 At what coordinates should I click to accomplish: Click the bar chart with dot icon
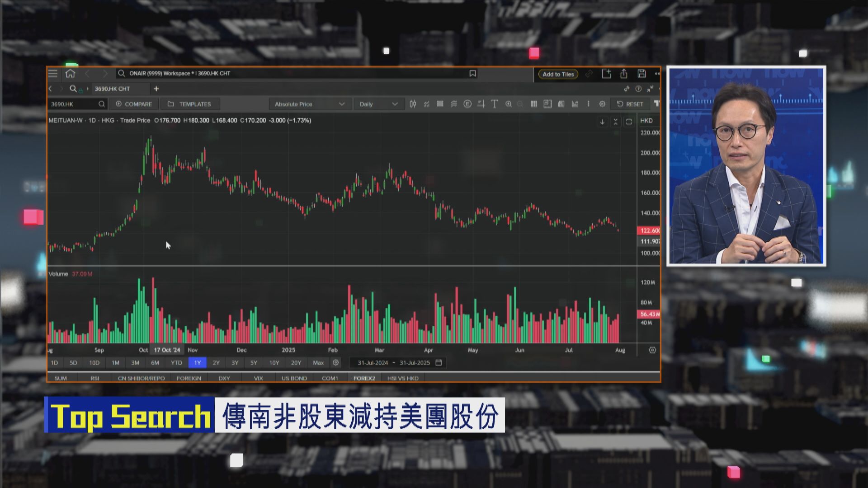click(575, 104)
